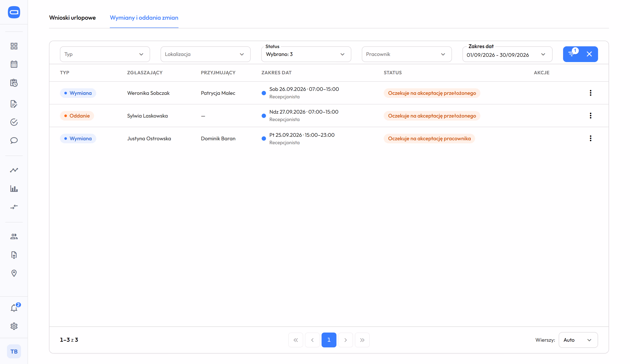630x364 pixels.
Task: Open the calendar with clock icon
Action: (x=14, y=83)
